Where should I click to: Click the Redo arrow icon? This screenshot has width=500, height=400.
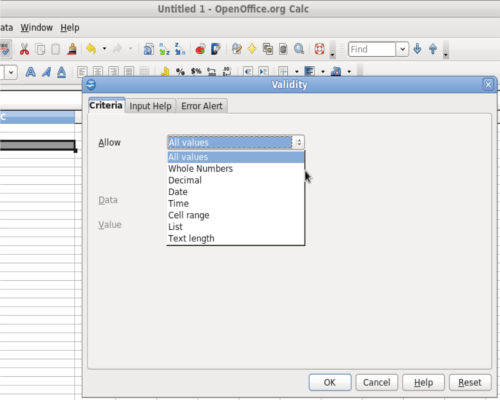click(x=117, y=49)
